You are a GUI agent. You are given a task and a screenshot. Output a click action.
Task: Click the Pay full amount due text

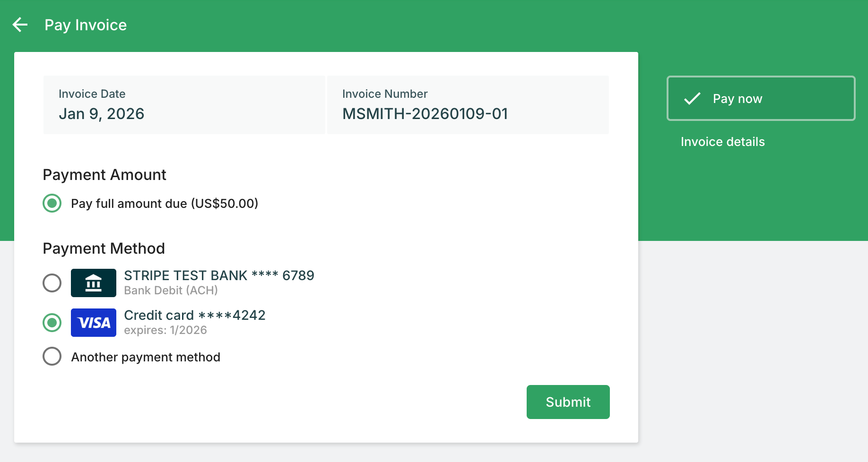click(x=165, y=204)
